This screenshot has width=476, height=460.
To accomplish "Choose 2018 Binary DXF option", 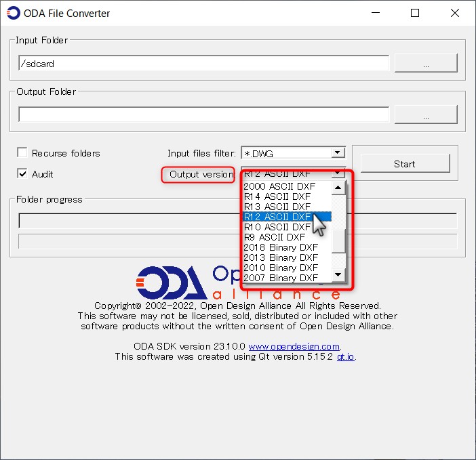I will coord(287,247).
